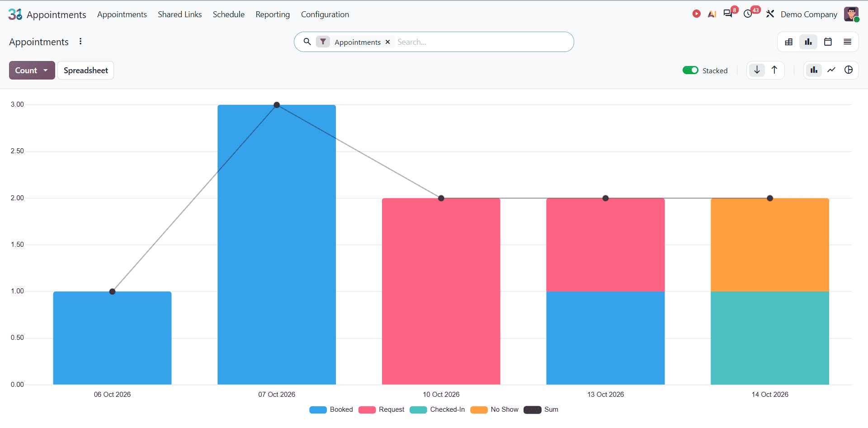The image size is (868, 428).
Task: Remove the Appointments filter facet
Action: click(x=387, y=42)
